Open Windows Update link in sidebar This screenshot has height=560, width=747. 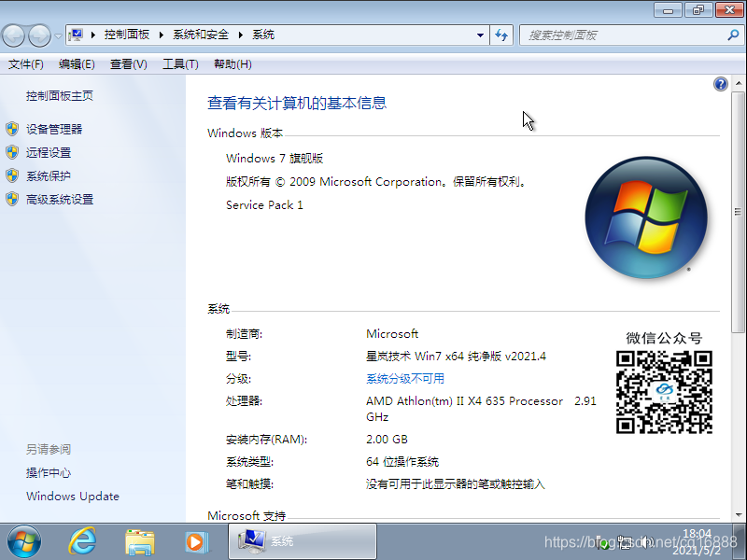pos(73,497)
